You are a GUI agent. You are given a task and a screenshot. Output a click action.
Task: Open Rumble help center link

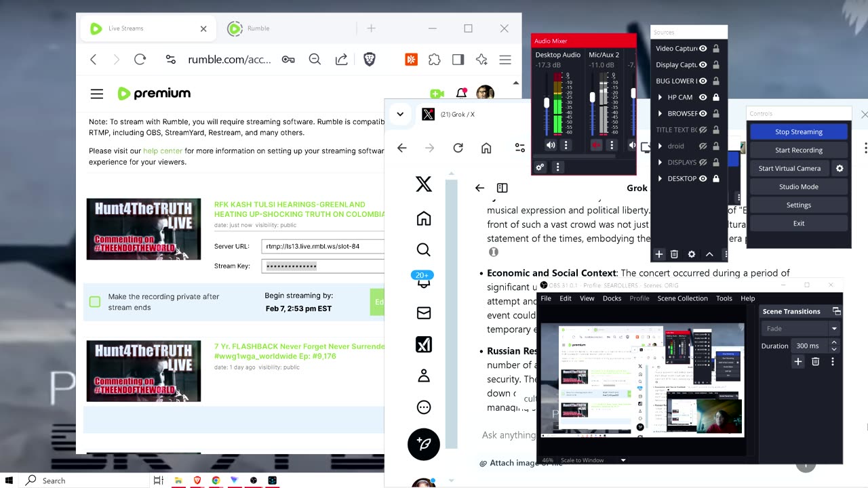click(163, 151)
